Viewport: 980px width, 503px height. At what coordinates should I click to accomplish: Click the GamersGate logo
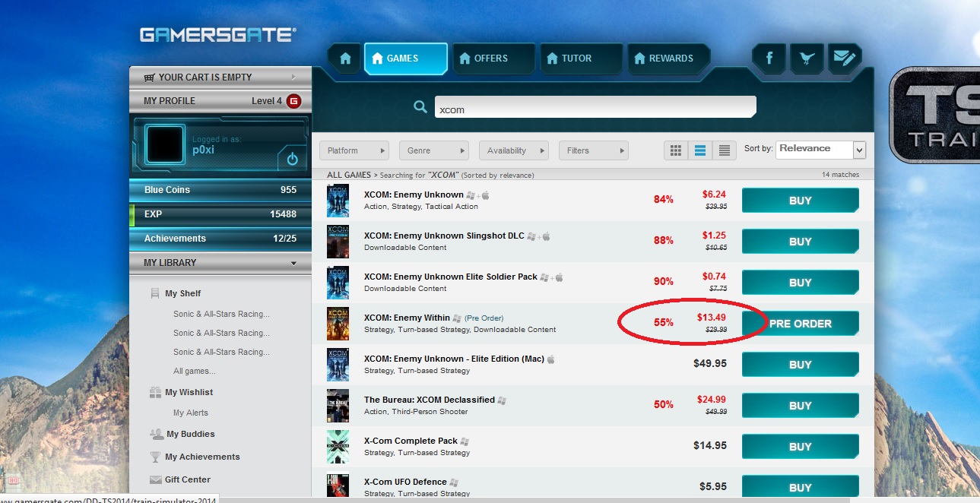pyautogui.click(x=218, y=35)
